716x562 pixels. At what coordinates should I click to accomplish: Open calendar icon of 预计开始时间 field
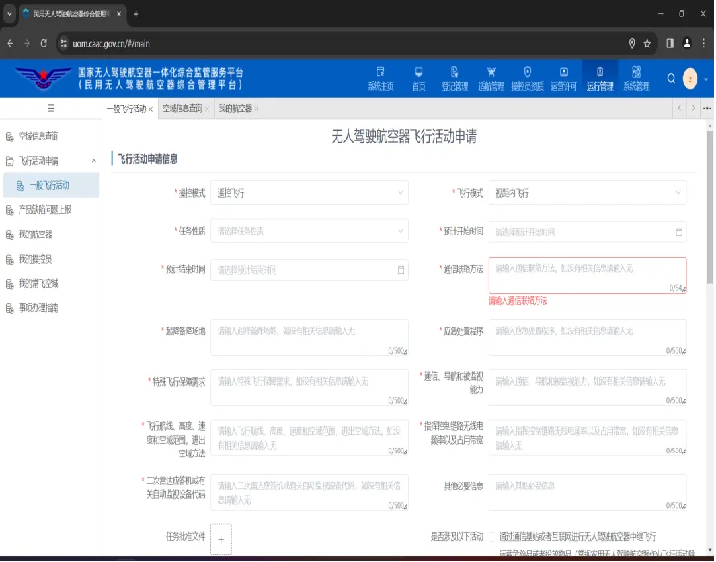point(679,232)
